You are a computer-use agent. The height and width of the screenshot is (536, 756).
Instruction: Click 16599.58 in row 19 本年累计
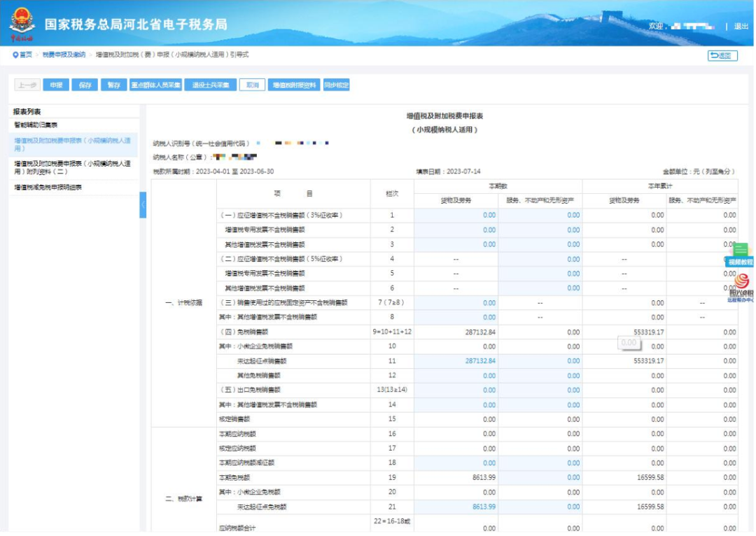(652, 479)
